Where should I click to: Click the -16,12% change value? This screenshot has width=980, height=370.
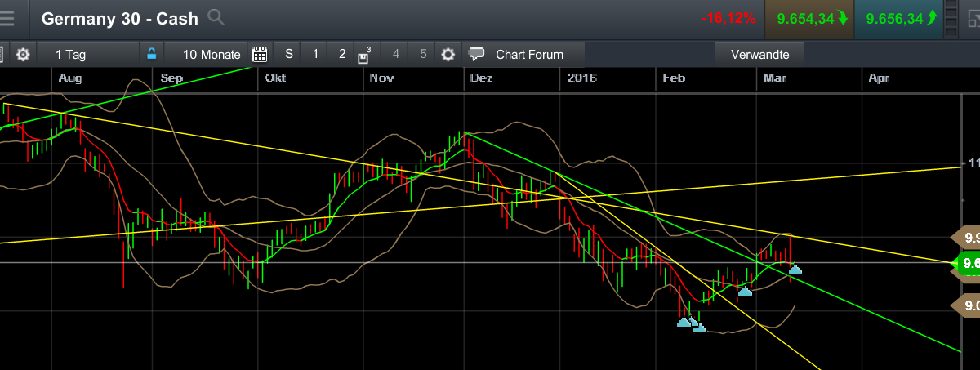coord(729,19)
